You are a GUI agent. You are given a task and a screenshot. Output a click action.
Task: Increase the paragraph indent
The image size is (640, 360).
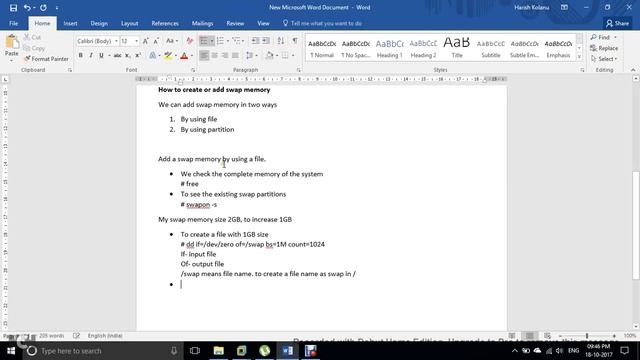(266, 41)
